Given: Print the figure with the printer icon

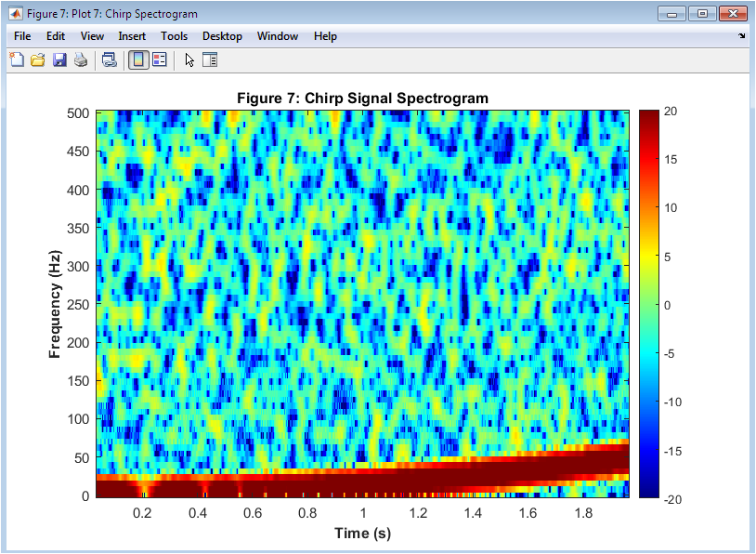Looking at the screenshot, I should (81, 60).
